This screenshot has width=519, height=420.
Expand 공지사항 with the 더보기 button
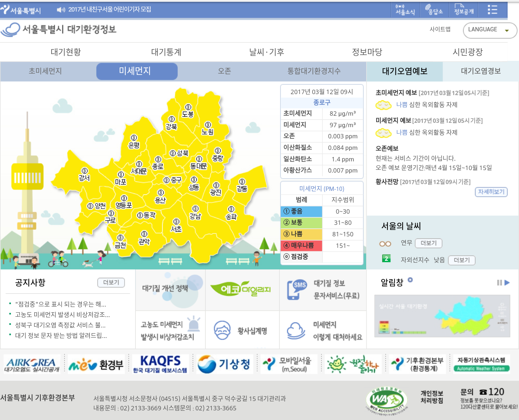(x=111, y=283)
